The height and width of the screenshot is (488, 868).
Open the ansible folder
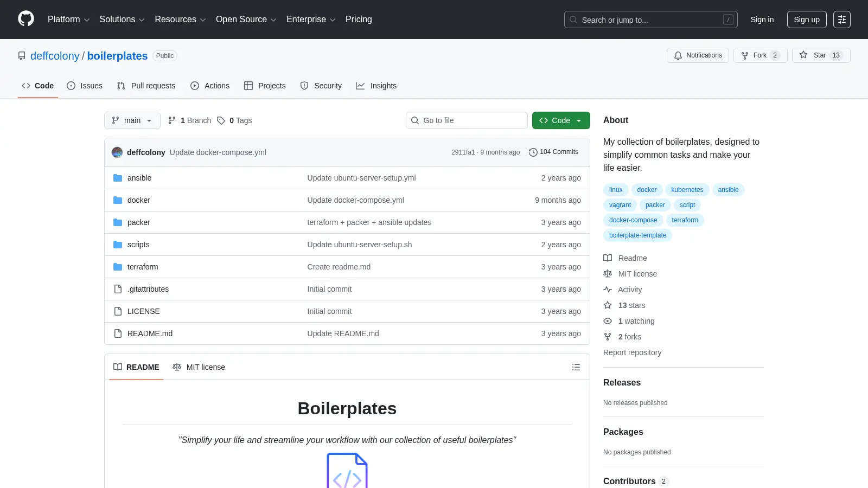139,178
